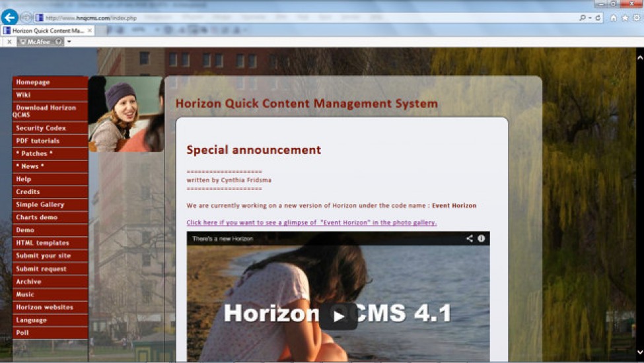Open Download Horizon QCMS menu item
This screenshot has width=644, height=363.
[x=50, y=111]
